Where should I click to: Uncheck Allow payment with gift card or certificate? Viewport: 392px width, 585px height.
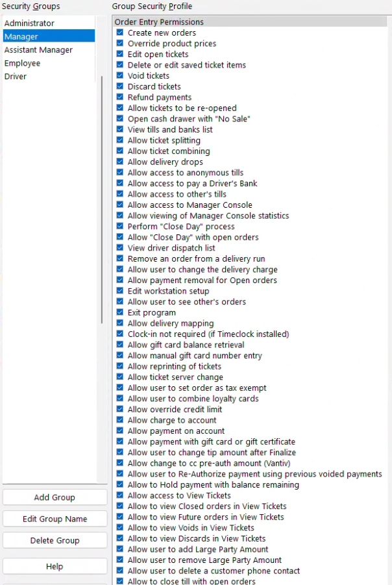pyautogui.click(x=119, y=442)
